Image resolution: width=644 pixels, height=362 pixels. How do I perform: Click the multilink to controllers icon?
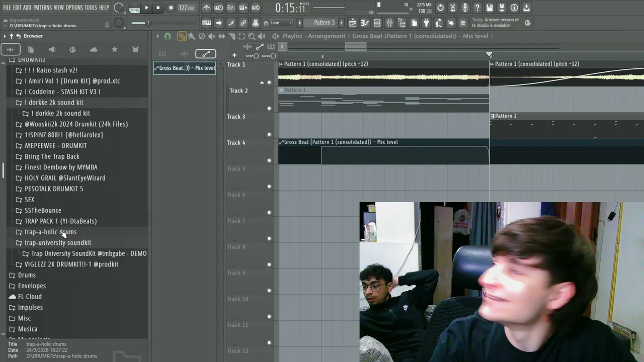[x=243, y=23]
